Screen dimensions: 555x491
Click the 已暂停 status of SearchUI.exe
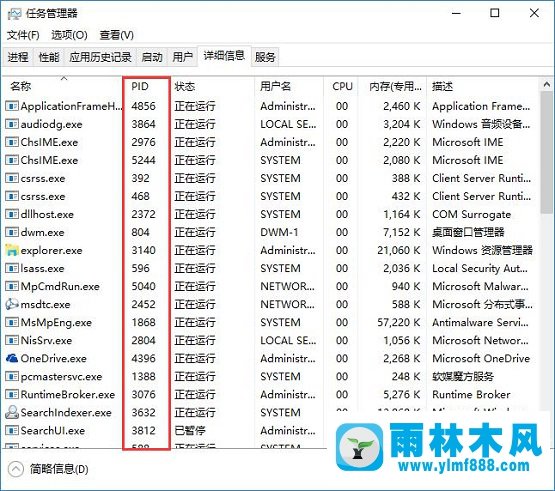(x=190, y=431)
